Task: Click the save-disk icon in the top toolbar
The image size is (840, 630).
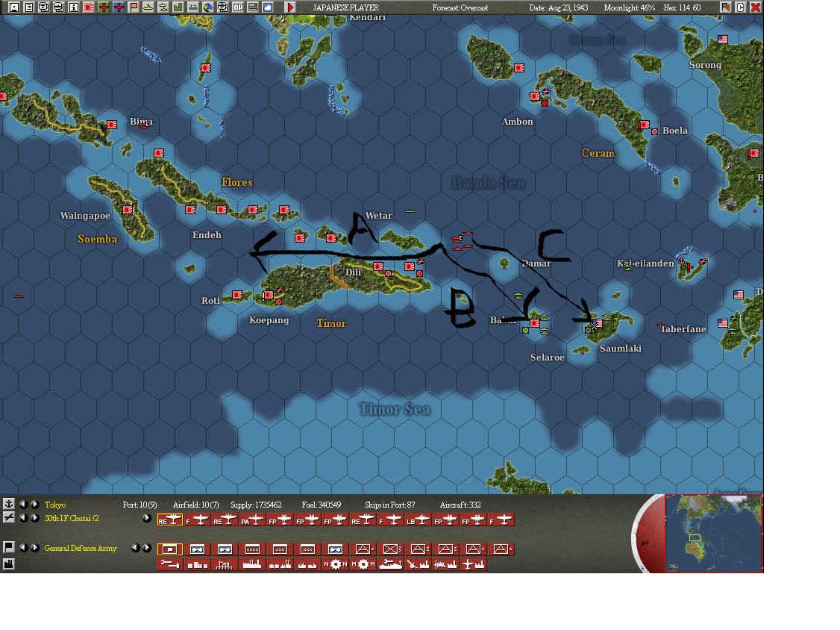Action: [14, 7]
